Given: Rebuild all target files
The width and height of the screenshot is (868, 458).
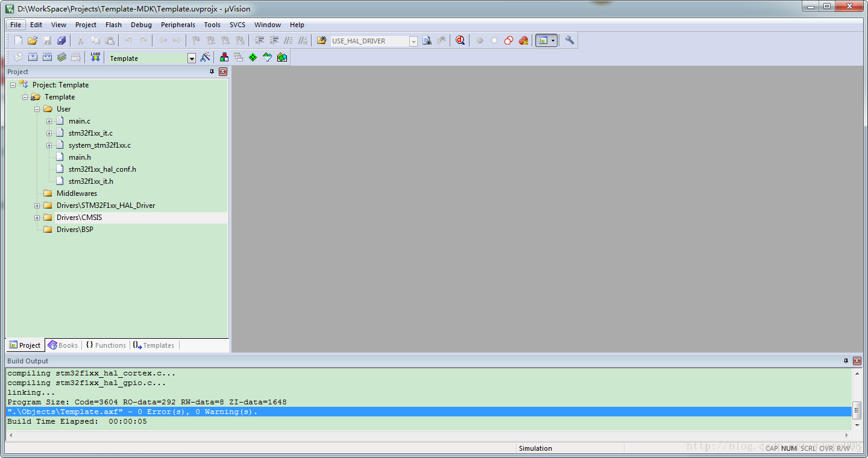Looking at the screenshot, I should point(47,57).
